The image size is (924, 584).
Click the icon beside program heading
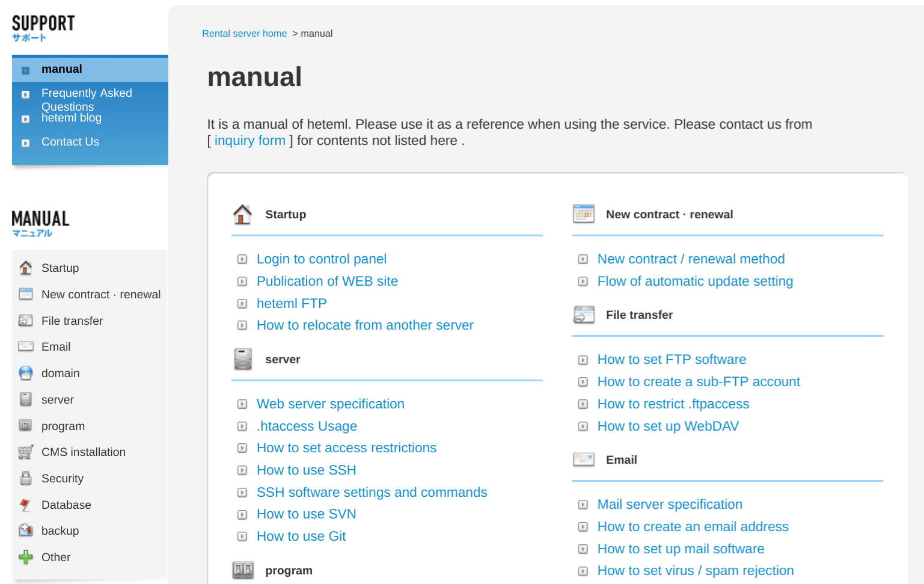pos(243,570)
